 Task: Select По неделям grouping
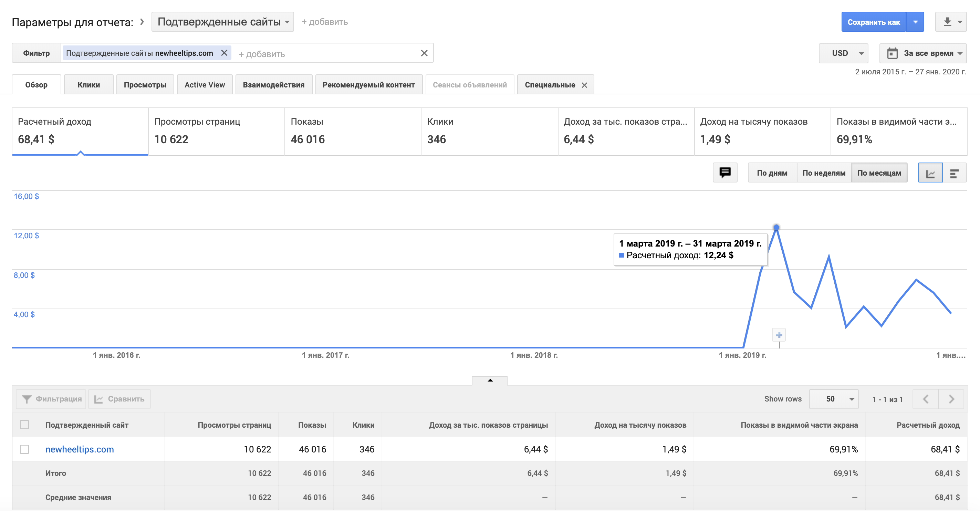coord(824,173)
